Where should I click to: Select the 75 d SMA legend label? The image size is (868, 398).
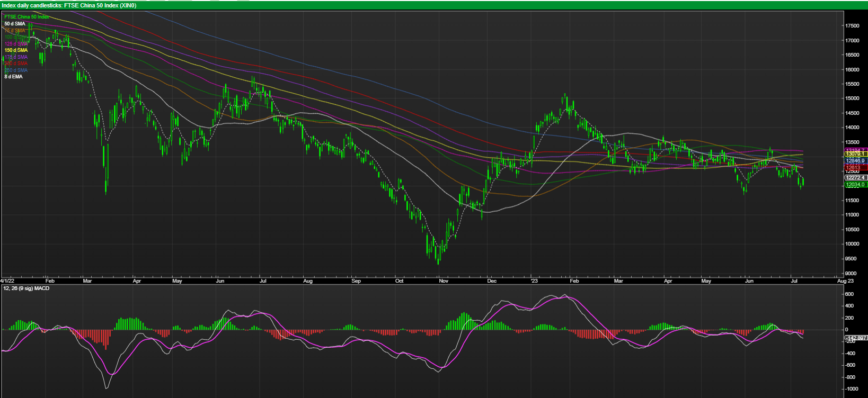coord(15,31)
